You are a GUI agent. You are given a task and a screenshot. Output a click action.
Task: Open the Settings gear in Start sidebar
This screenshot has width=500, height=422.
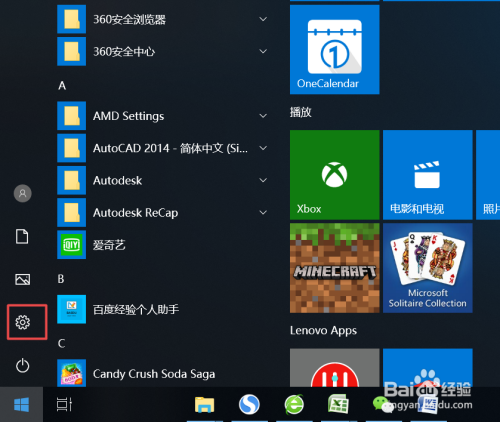point(23,322)
